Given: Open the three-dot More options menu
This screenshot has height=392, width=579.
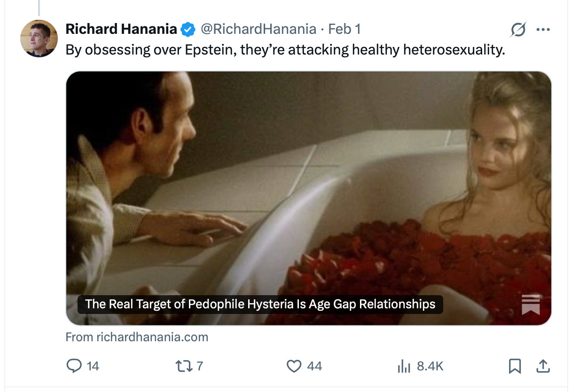Looking at the screenshot, I should [543, 30].
